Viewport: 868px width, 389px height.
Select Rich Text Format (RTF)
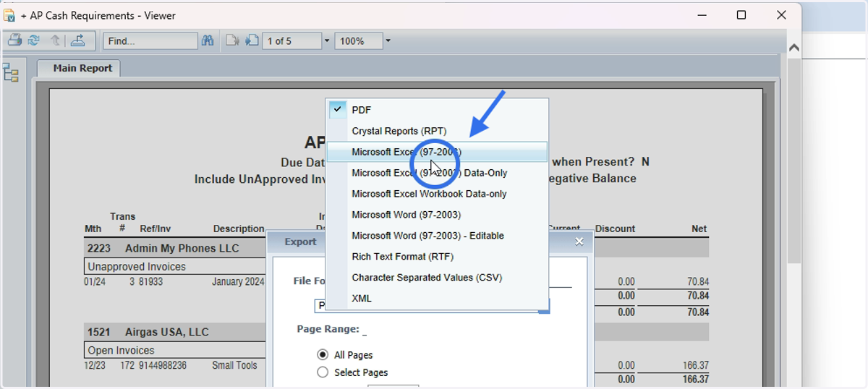[x=437, y=257]
